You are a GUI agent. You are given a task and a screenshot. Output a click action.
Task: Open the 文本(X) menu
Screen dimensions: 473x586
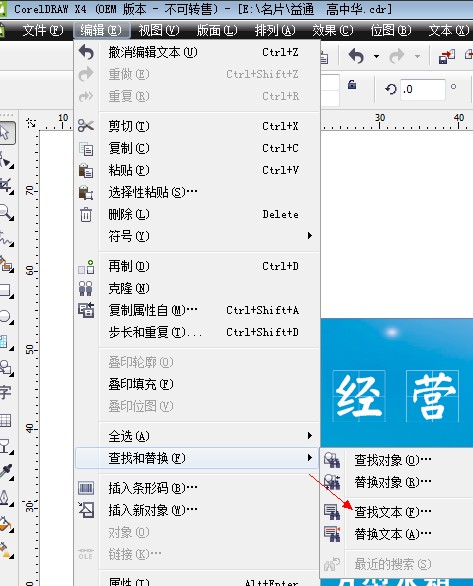(x=448, y=30)
